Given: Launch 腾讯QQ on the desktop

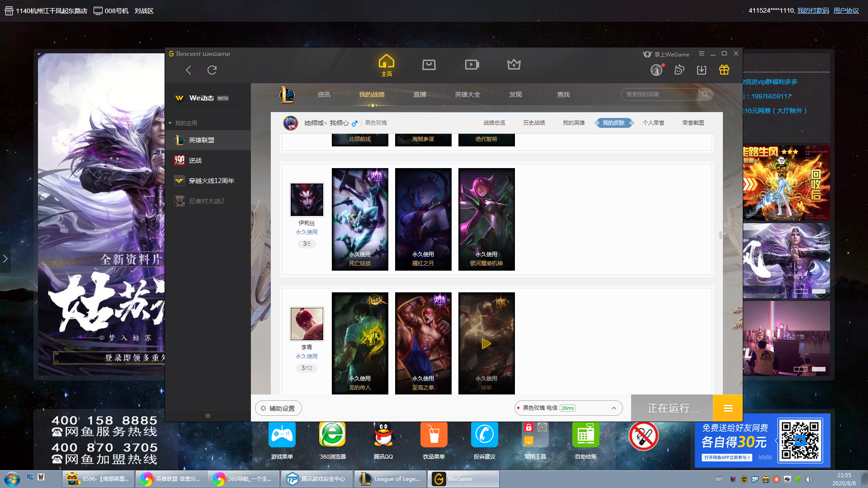Looking at the screenshot, I should (x=383, y=441).
